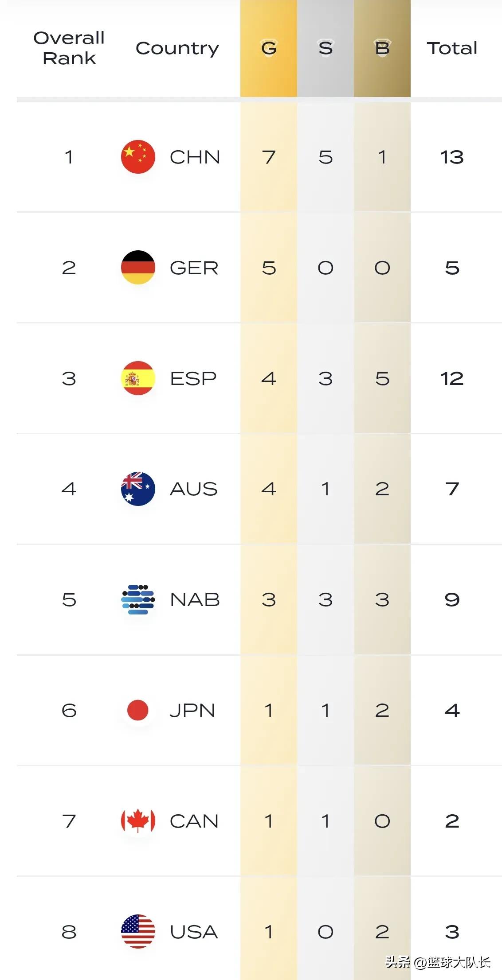Click Germany's gold medal count 5
The image size is (502, 980).
coord(269,268)
